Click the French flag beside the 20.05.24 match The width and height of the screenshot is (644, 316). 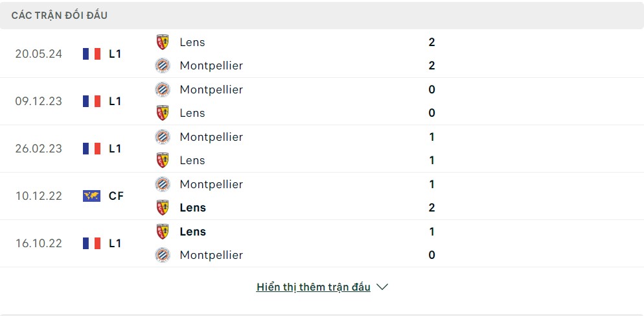click(x=92, y=54)
